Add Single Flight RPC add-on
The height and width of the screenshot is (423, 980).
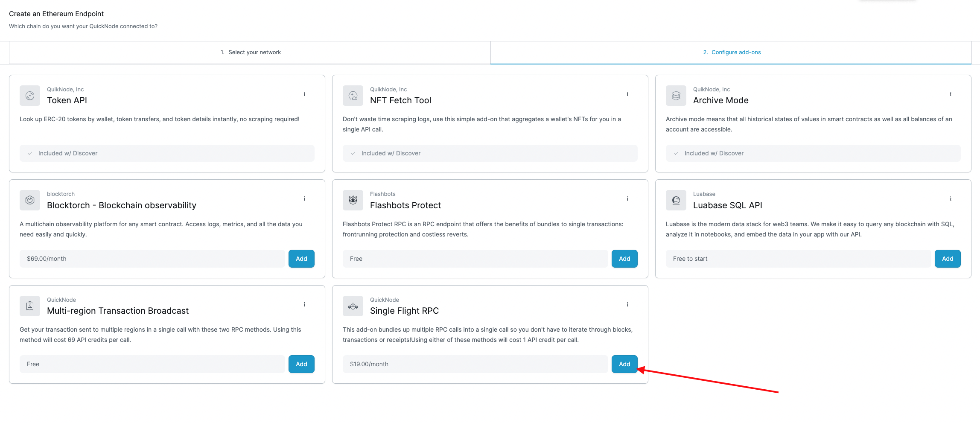click(x=624, y=364)
